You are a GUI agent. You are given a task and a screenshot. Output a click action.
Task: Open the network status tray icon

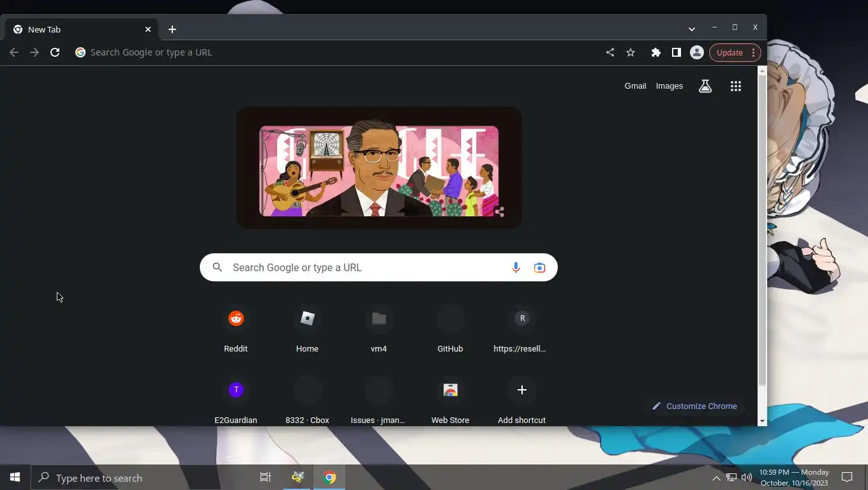[731, 478]
